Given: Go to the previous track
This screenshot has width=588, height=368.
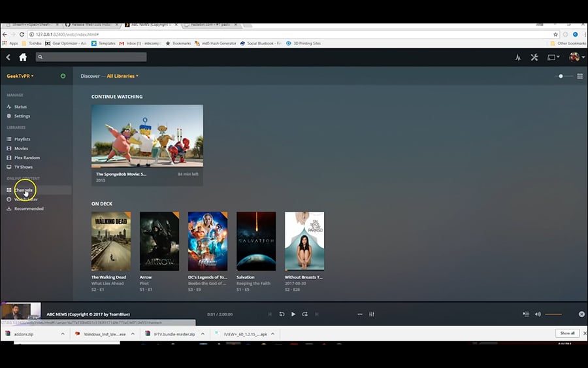Looking at the screenshot, I should pyautogui.click(x=270, y=314).
